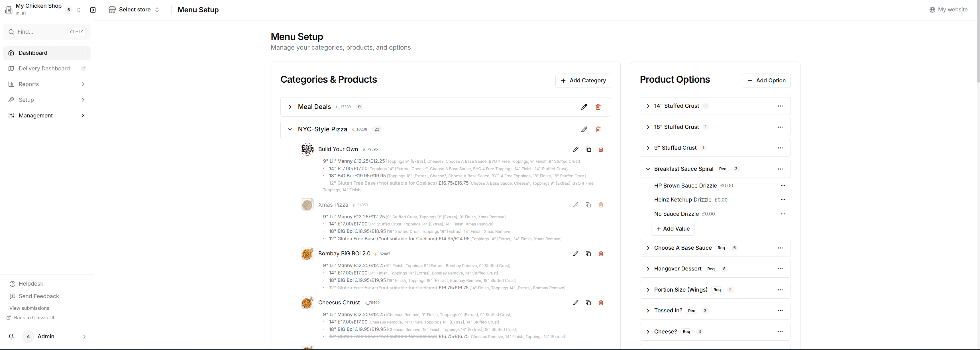Collapse the NYC-Style Pizza category
The image size is (980, 350).
pyautogui.click(x=290, y=129)
